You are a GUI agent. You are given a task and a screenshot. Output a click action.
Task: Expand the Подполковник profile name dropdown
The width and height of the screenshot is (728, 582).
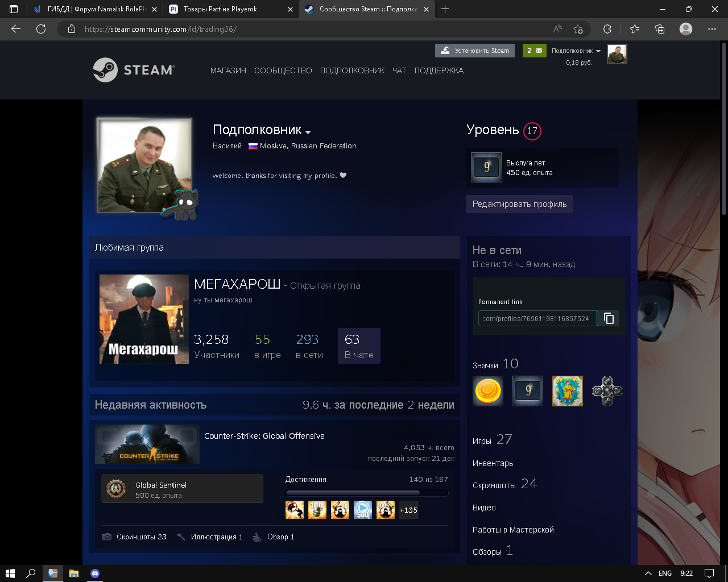pos(308,132)
